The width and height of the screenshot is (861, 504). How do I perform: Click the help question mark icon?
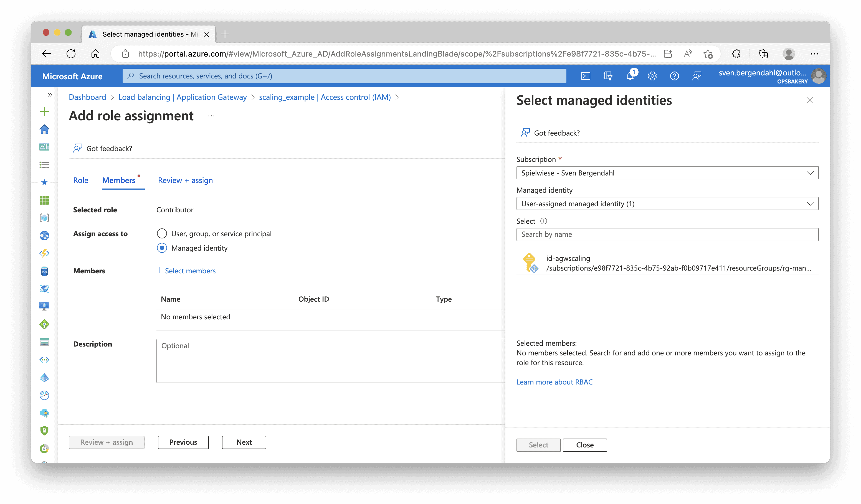click(x=674, y=76)
